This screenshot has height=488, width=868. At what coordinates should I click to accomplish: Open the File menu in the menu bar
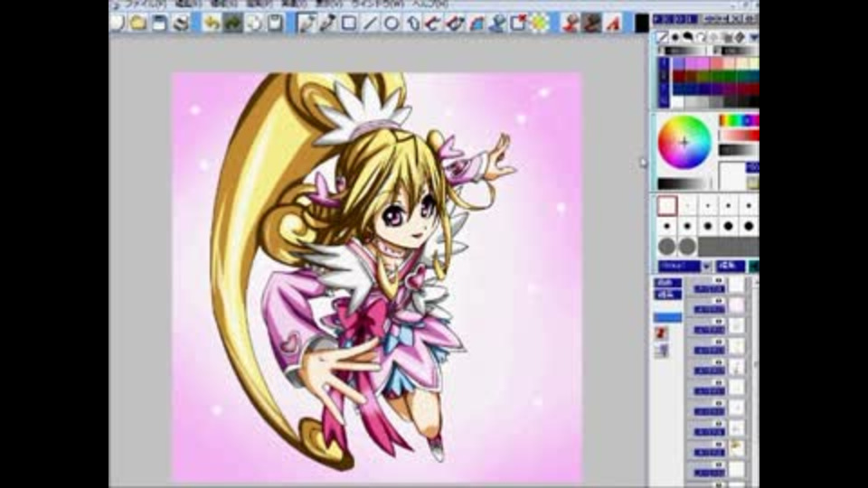145,4
